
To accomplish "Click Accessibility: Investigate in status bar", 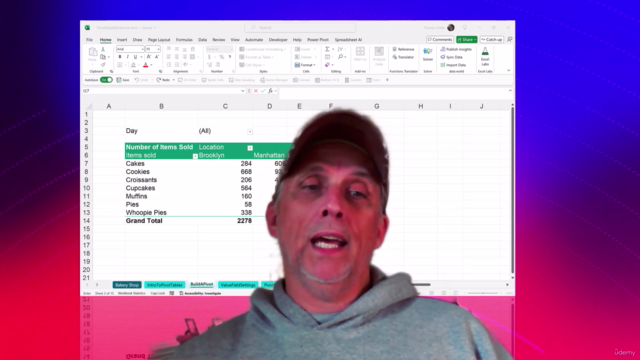I will [x=200, y=293].
